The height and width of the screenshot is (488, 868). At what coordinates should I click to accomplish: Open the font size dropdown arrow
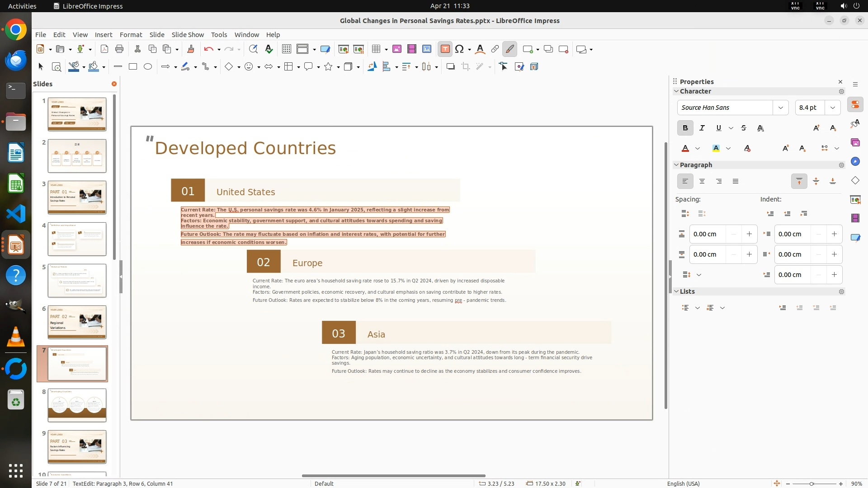832,108
